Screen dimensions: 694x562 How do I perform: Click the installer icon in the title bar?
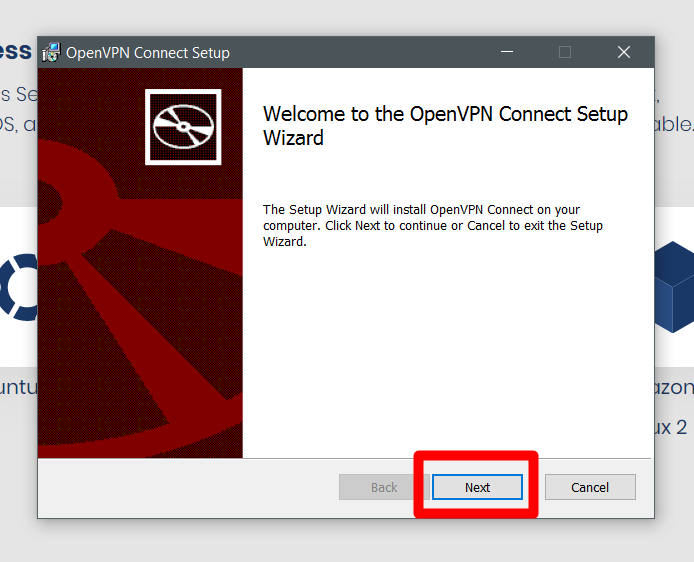pos(51,53)
